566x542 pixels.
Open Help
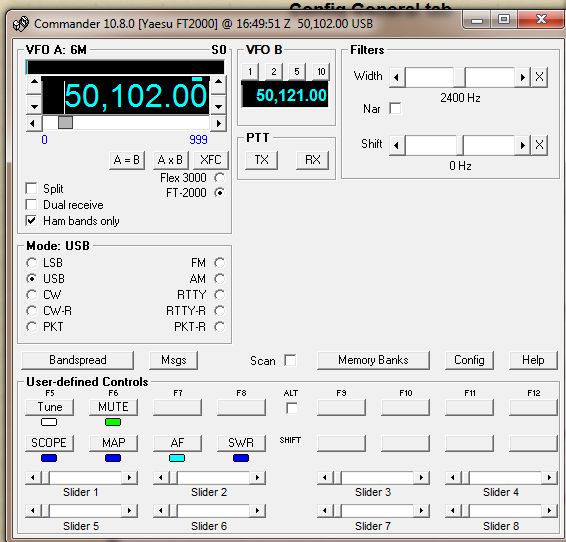point(533,360)
